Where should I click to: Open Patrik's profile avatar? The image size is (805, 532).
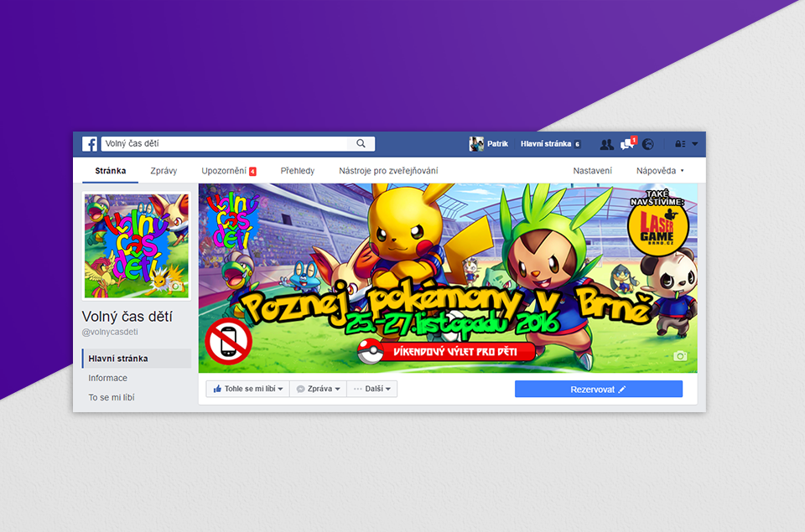pos(476,143)
